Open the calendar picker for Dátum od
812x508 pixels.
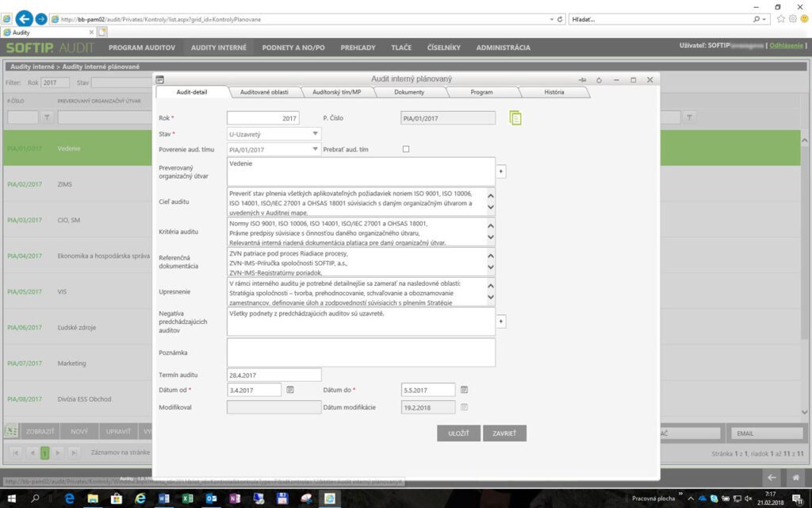[290, 389]
